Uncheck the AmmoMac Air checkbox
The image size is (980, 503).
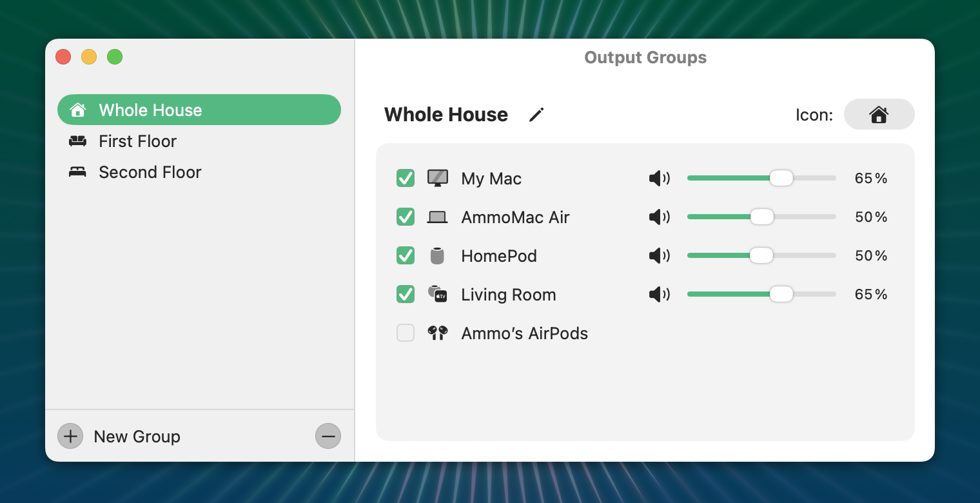click(x=406, y=217)
